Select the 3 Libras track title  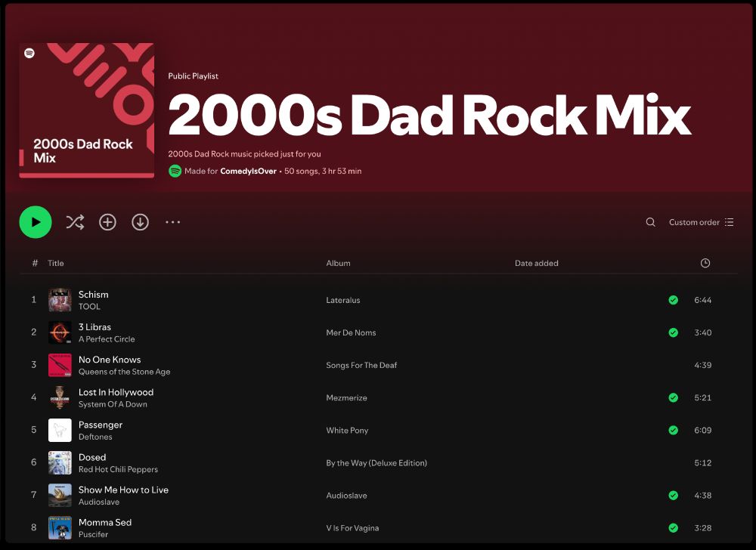click(94, 327)
